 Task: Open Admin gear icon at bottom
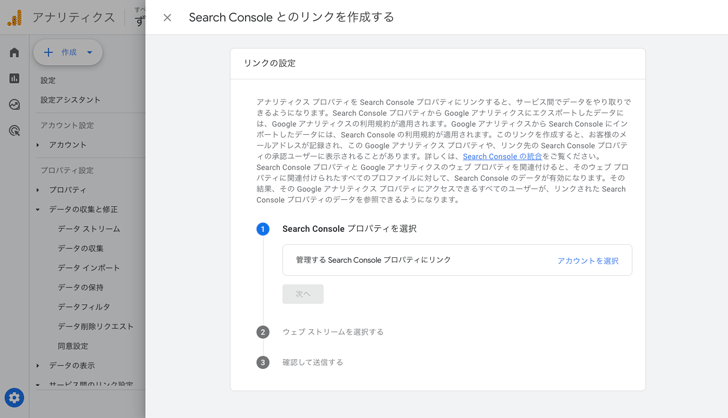pos(14,398)
